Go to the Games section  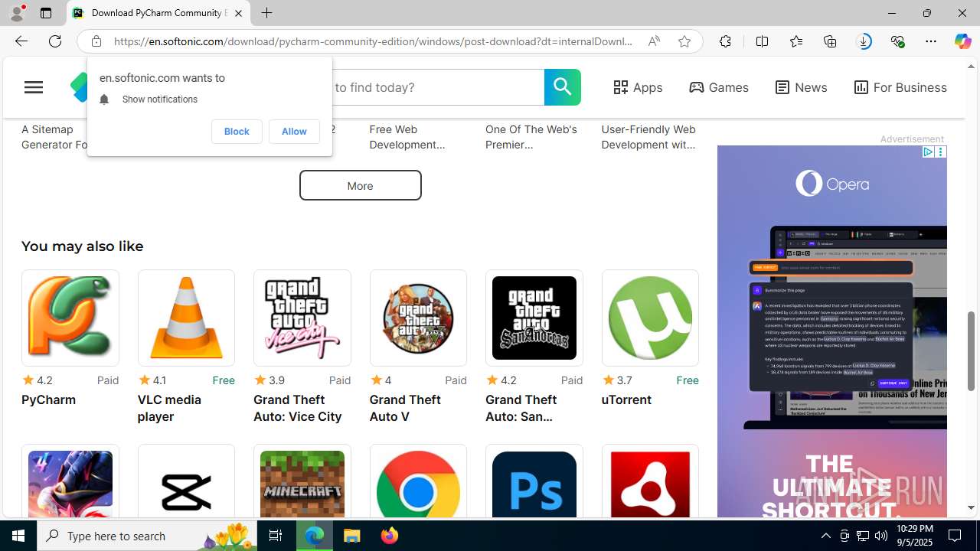(719, 87)
